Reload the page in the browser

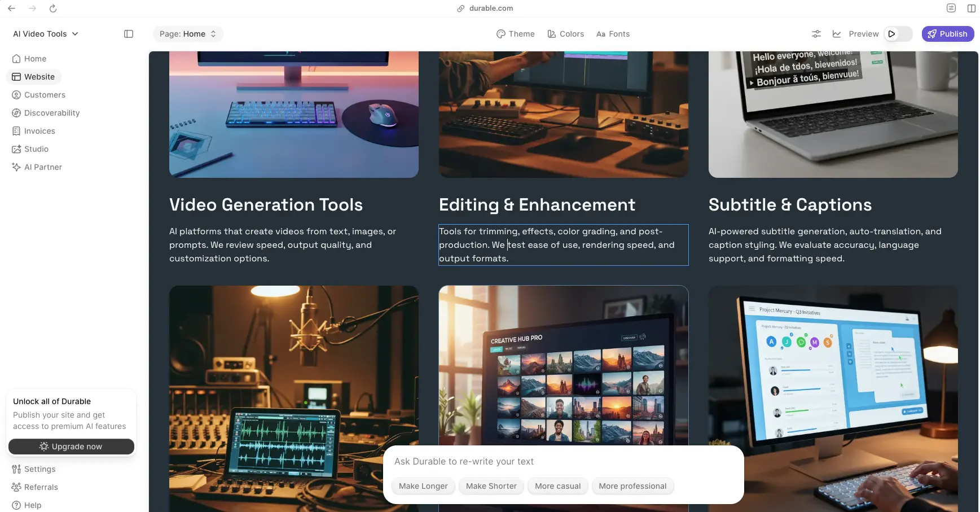point(53,8)
